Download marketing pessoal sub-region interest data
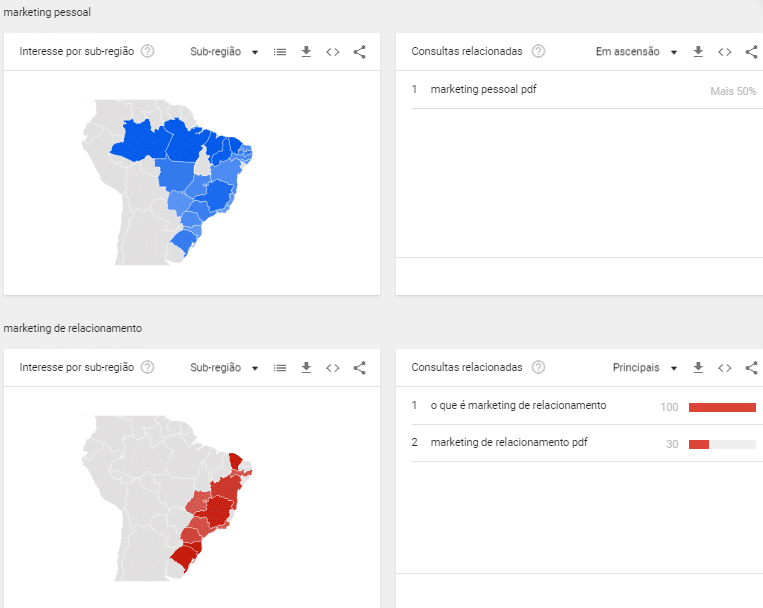 [x=306, y=52]
